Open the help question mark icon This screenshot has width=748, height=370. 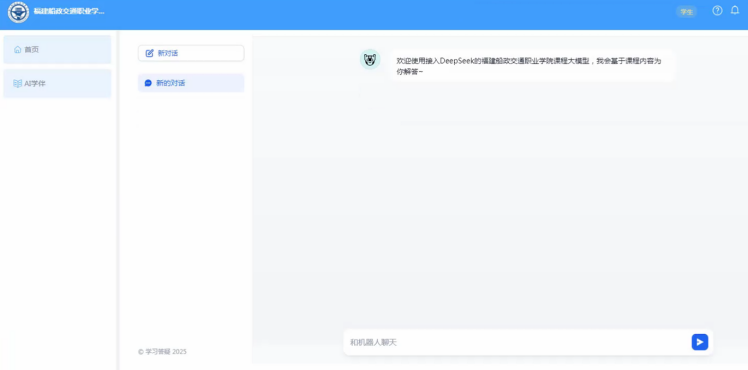(x=717, y=10)
